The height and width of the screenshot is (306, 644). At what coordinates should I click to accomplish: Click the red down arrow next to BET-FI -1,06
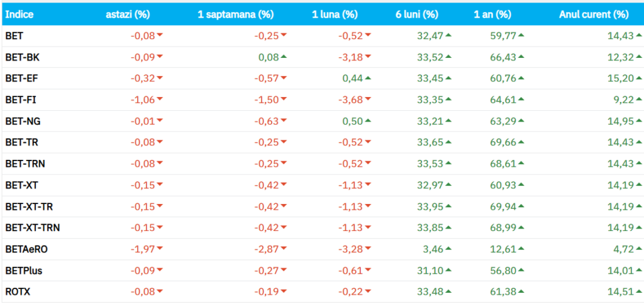[x=160, y=99]
